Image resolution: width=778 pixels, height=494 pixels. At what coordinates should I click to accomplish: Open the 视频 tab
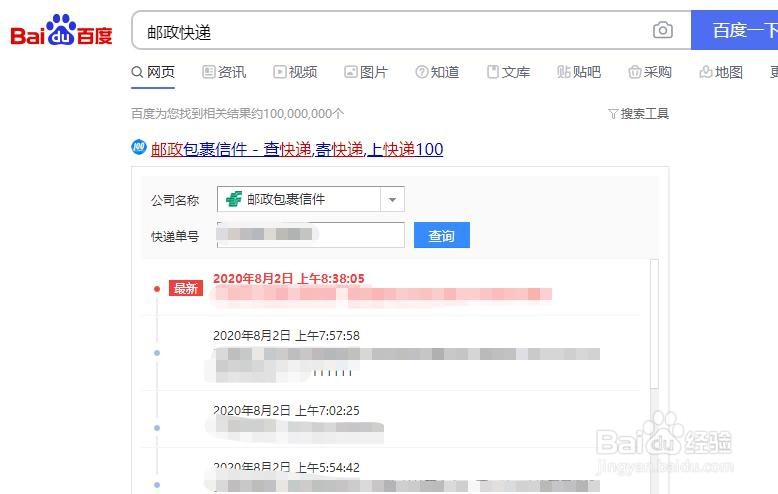coord(295,72)
